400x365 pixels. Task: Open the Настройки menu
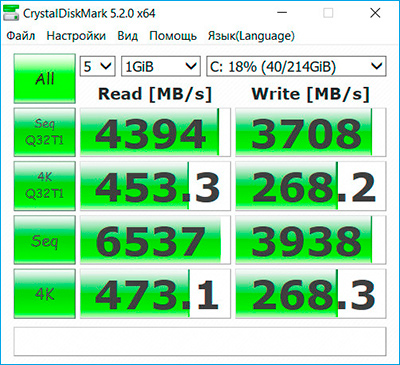click(76, 36)
